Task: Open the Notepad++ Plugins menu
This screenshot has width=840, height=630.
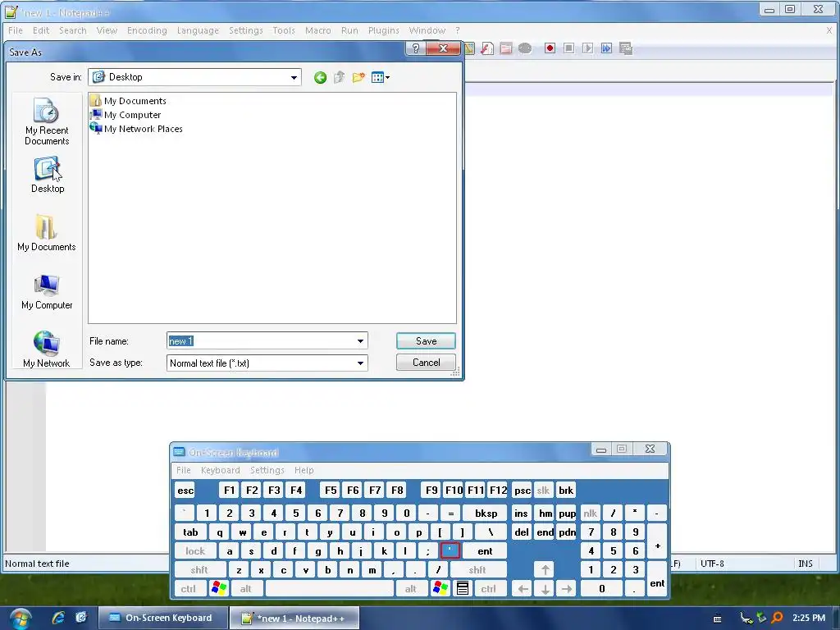Action: click(384, 30)
